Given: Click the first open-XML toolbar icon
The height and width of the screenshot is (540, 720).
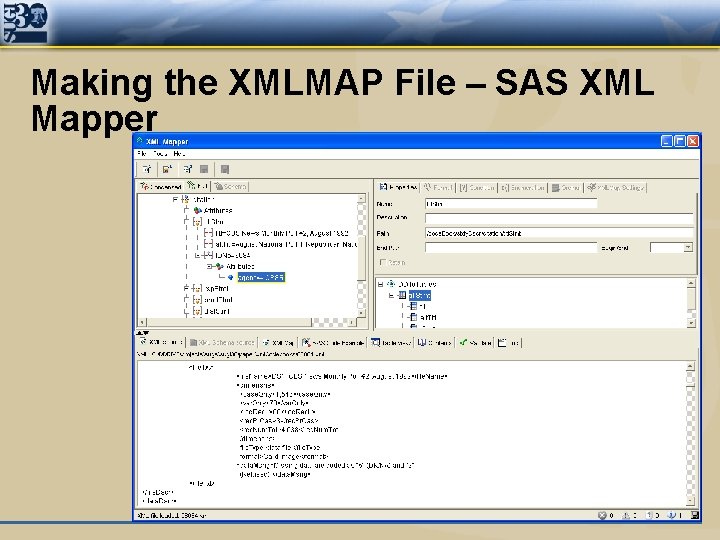Looking at the screenshot, I should (x=147, y=169).
